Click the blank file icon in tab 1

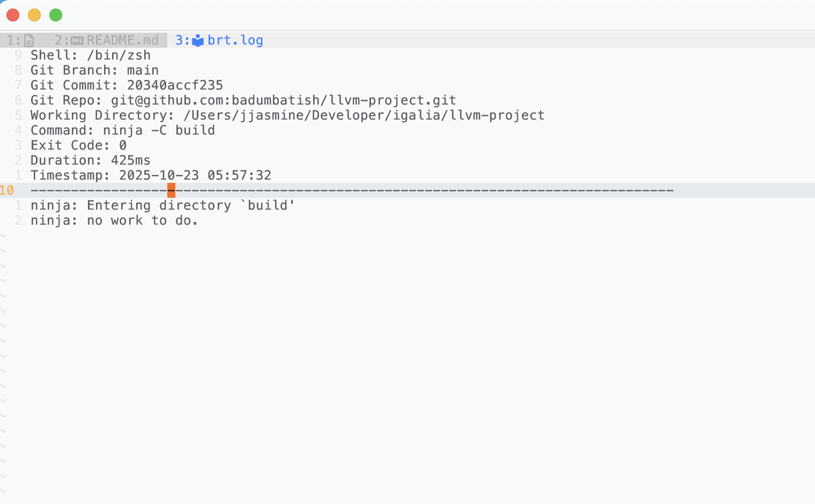coord(29,41)
